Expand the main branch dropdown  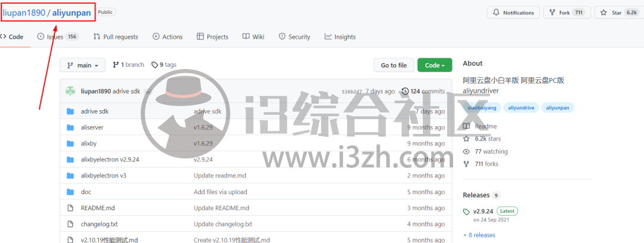tap(82, 66)
